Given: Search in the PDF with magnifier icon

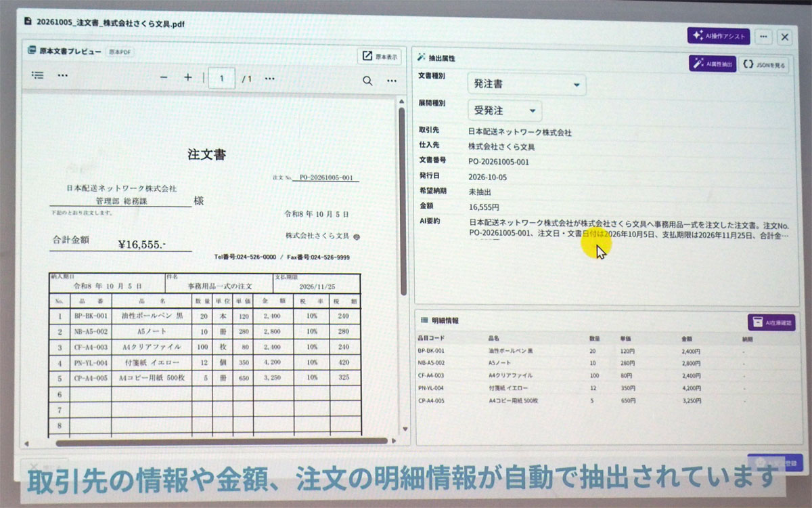Looking at the screenshot, I should click(x=367, y=81).
